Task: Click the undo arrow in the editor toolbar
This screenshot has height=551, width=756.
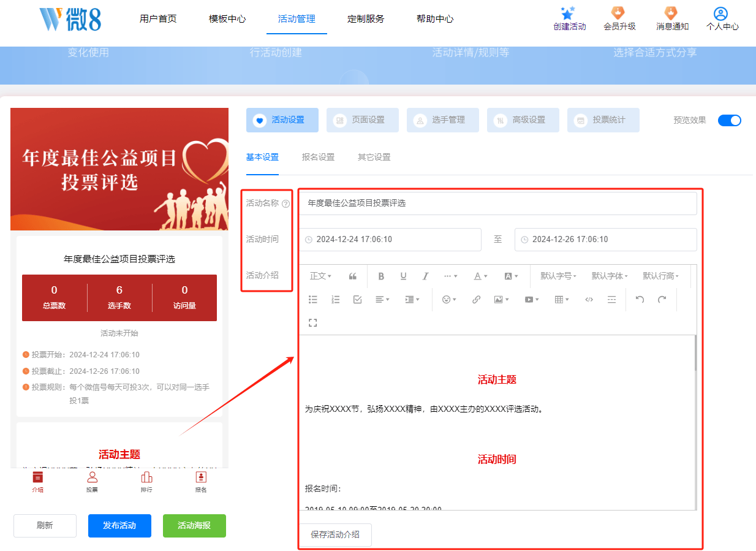Action: pyautogui.click(x=640, y=300)
